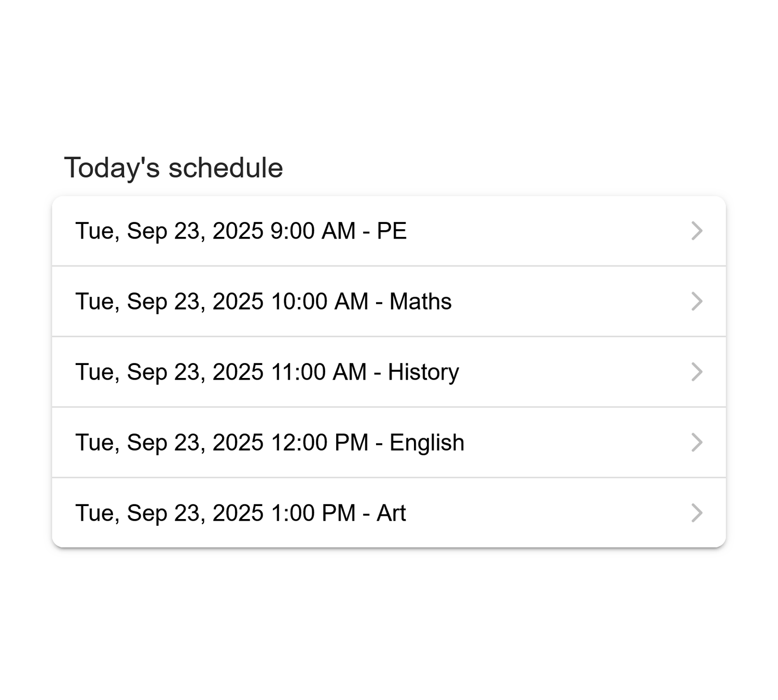Click the 11:00 AM History entry
778x700 pixels.
(363, 371)
